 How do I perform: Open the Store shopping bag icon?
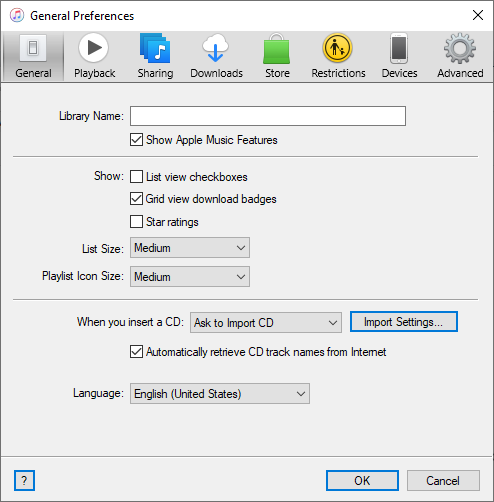pos(277,49)
